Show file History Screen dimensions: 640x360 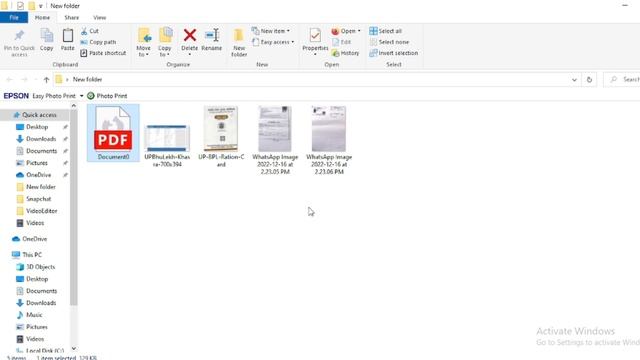[346, 53]
